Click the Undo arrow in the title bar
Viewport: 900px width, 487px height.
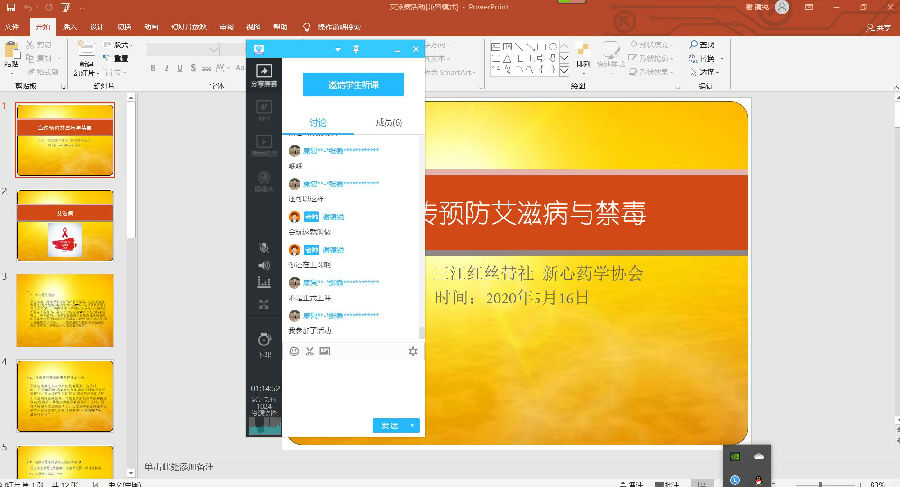[28, 7]
